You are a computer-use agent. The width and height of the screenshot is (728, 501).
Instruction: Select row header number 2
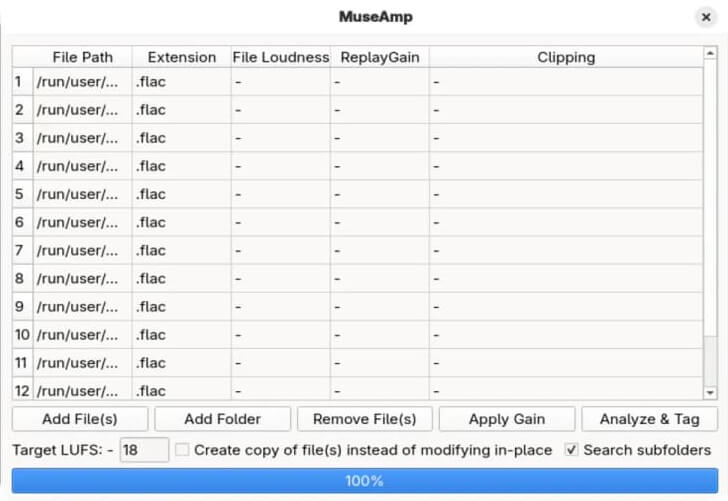(x=23, y=110)
